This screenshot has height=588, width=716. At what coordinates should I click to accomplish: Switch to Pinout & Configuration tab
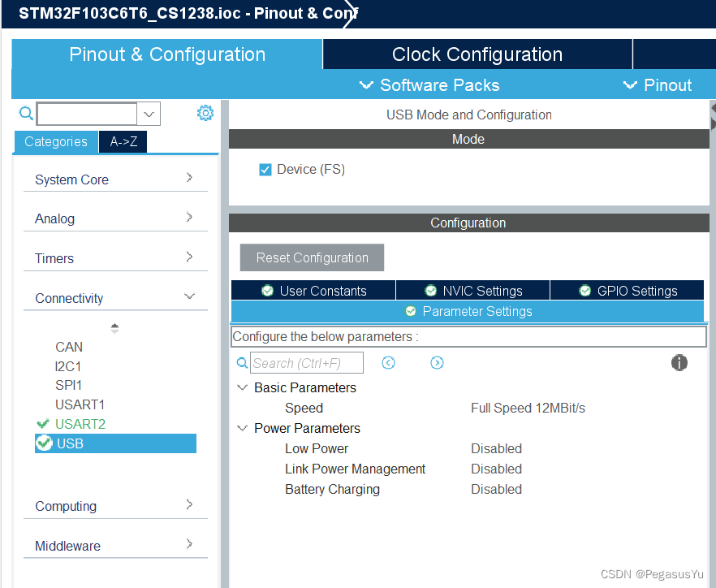coord(167,54)
